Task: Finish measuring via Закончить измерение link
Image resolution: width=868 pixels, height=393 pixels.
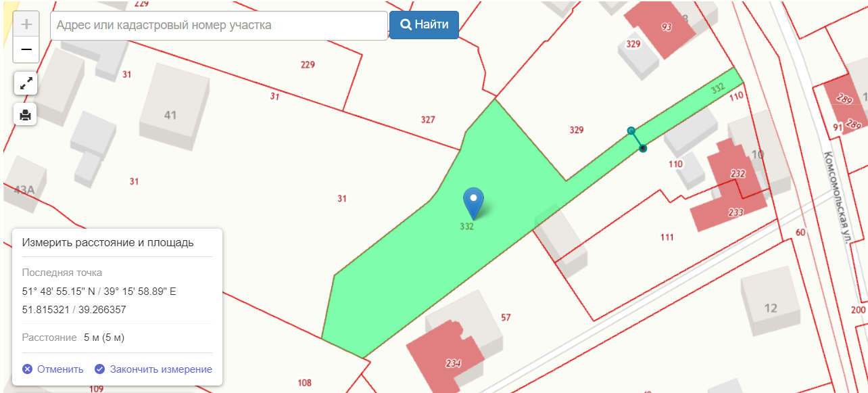Action: tap(161, 369)
